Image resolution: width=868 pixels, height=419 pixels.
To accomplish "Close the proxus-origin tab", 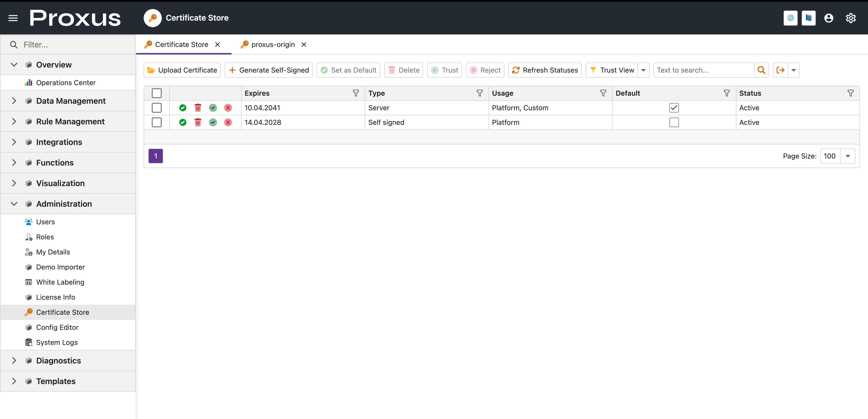I will 304,44.
